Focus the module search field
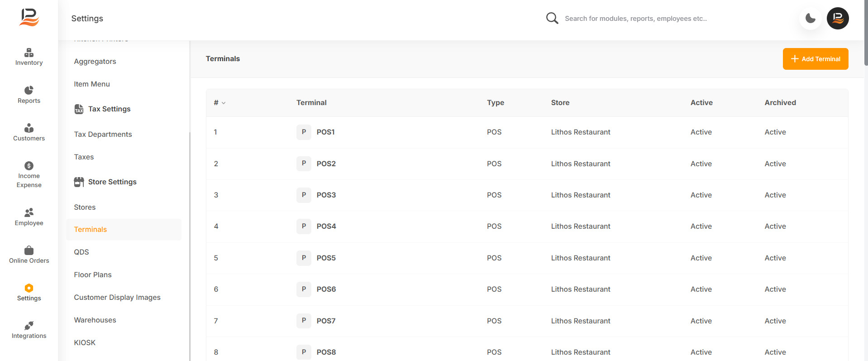 coord(636,19)
